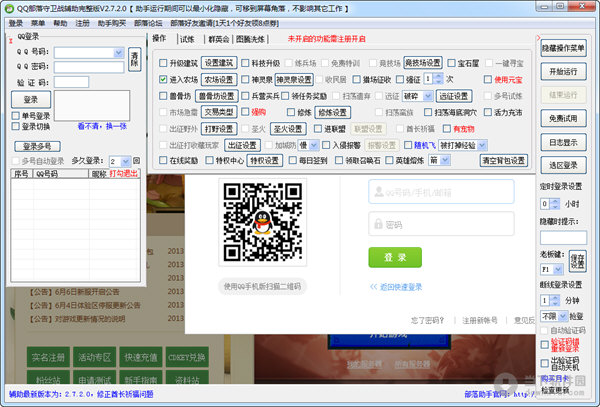Click the 保存设置 button near 老板键
600x407 pixels.
tap(577, 261)
